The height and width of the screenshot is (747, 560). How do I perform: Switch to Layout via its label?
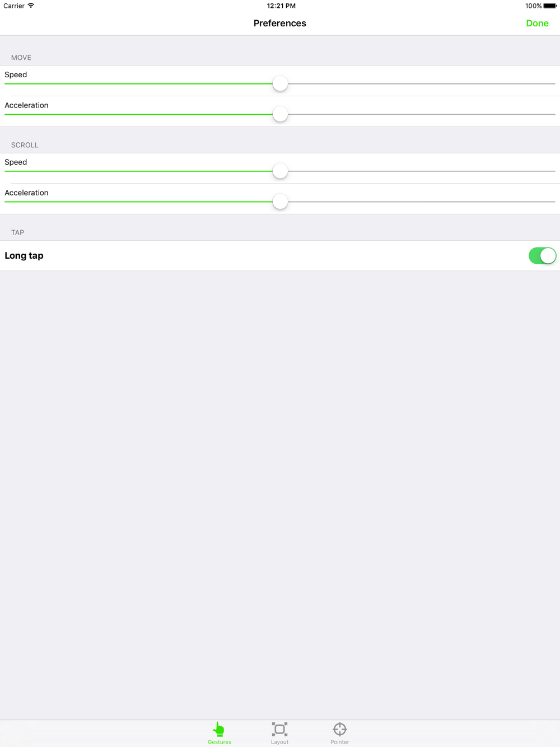(279, 742)
